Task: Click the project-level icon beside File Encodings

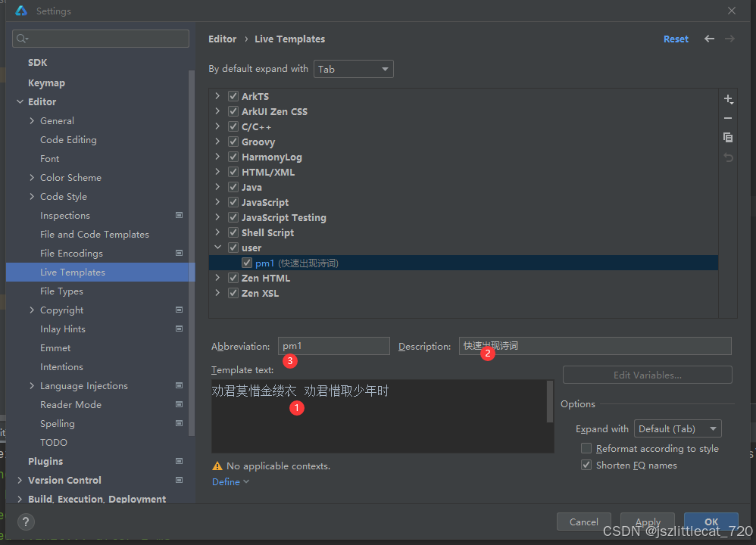Action: tap(180, 254)
